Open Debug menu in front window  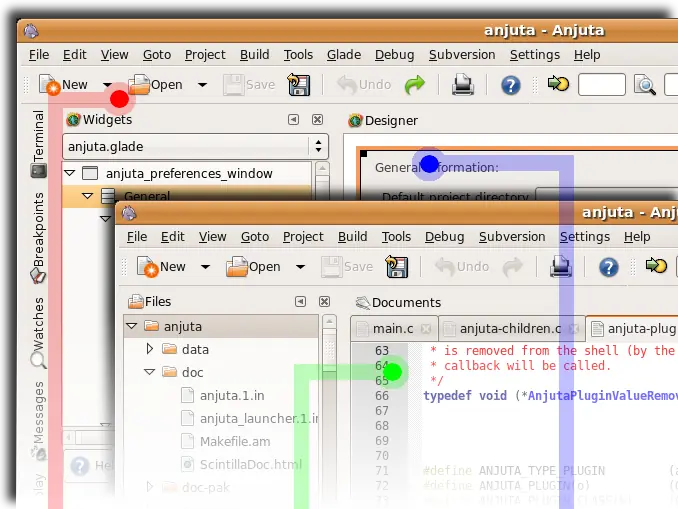pos(445,237)
